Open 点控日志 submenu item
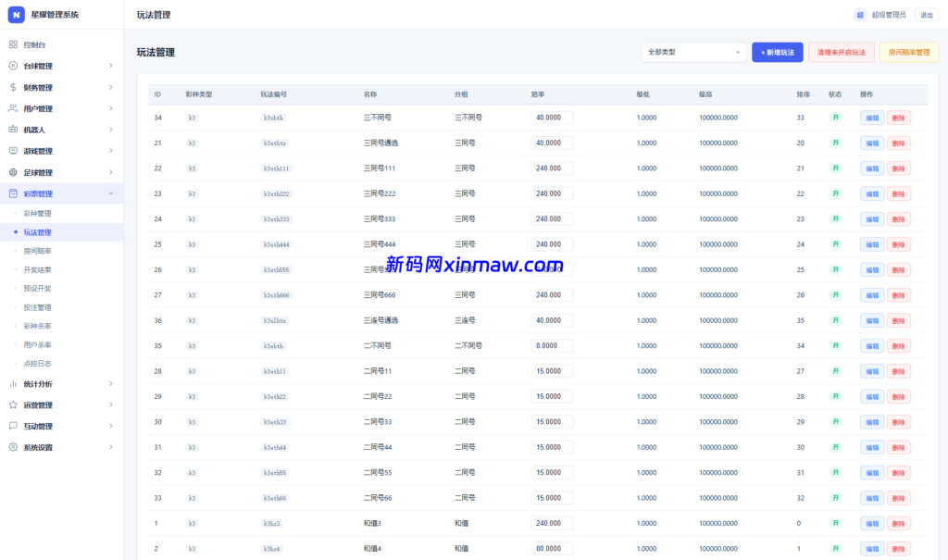The height and width of the screenshot is (560, 948). click(37, 364)
